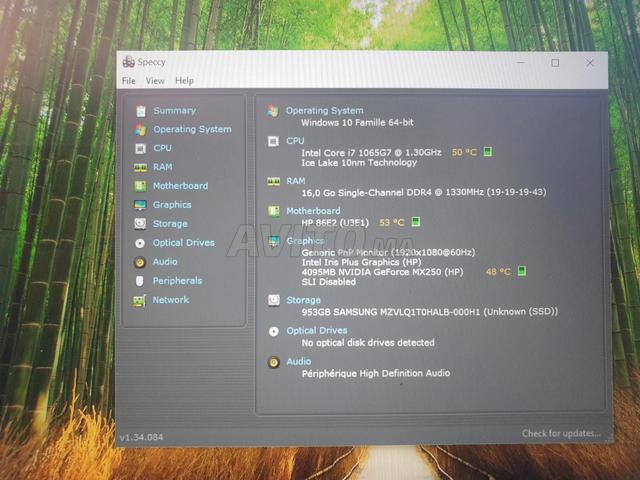
Task: Click '4095MB NVIDIA GeForce MX250 (HP)' text
Action: 382,272
